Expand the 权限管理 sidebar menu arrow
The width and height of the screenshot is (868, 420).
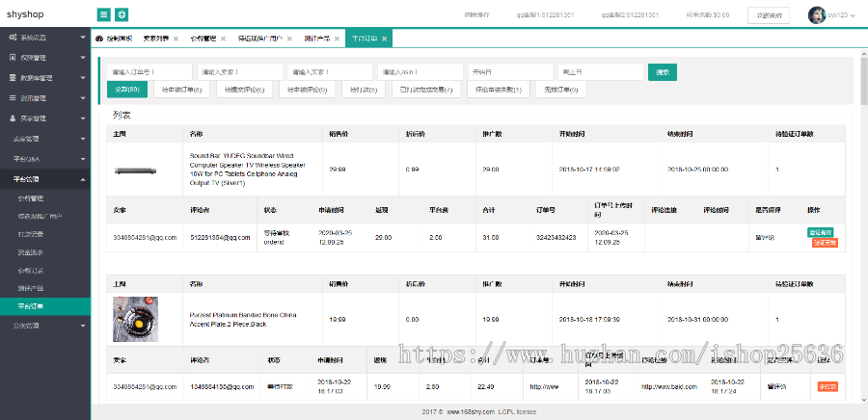[83, 58]
